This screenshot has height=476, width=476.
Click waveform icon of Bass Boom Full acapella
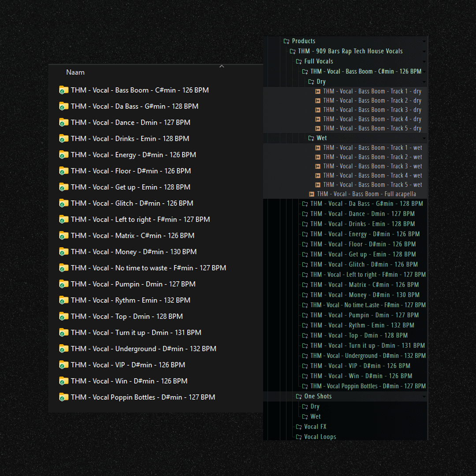312,194
